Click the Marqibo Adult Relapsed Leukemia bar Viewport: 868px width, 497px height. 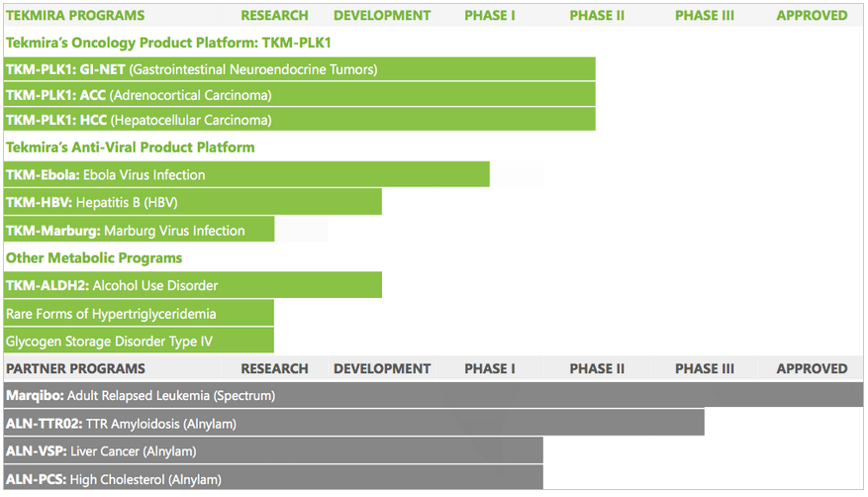pyautogui.click(x=434, y=395)
